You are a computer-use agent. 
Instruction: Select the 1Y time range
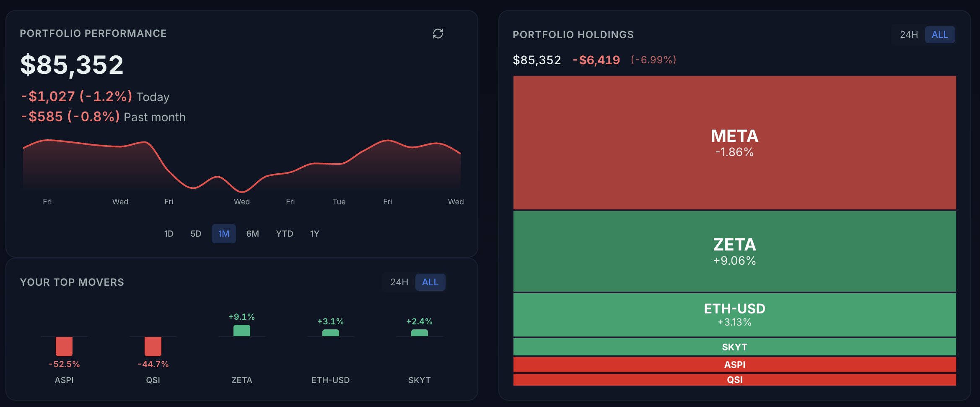314,234
